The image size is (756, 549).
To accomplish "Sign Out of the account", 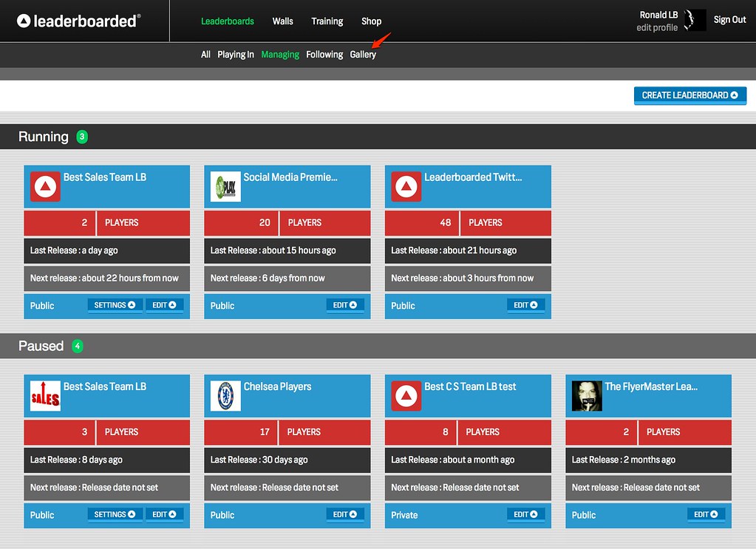I will pyautogui.click(x=729, y=20).
